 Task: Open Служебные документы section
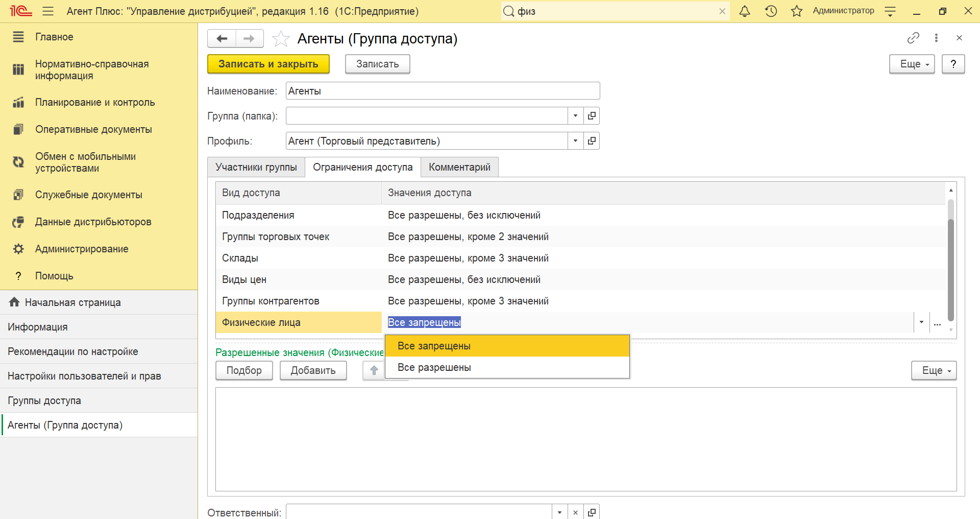point(99,195)
